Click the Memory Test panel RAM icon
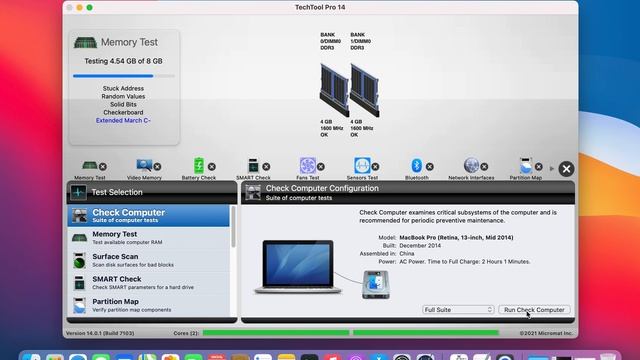Image resolution: width=640 pixels, height=360 pixels. 85,42
